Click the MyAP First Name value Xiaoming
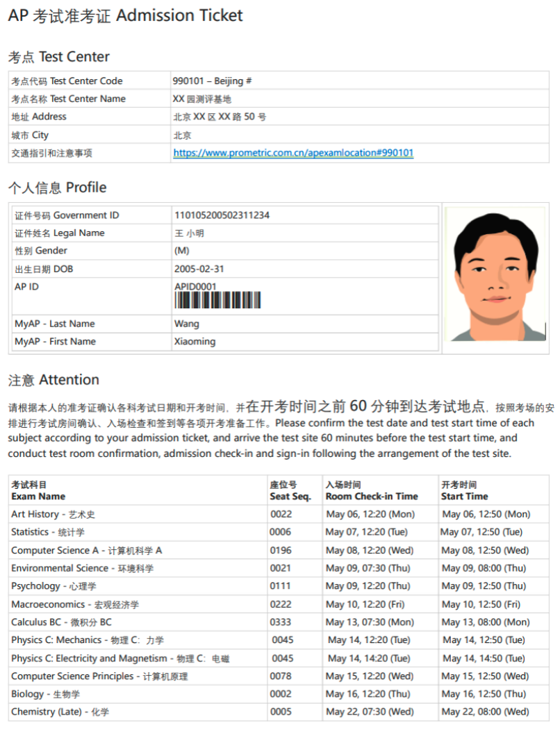Viewport: 560px width, 732px height. [x=195, y=342]
